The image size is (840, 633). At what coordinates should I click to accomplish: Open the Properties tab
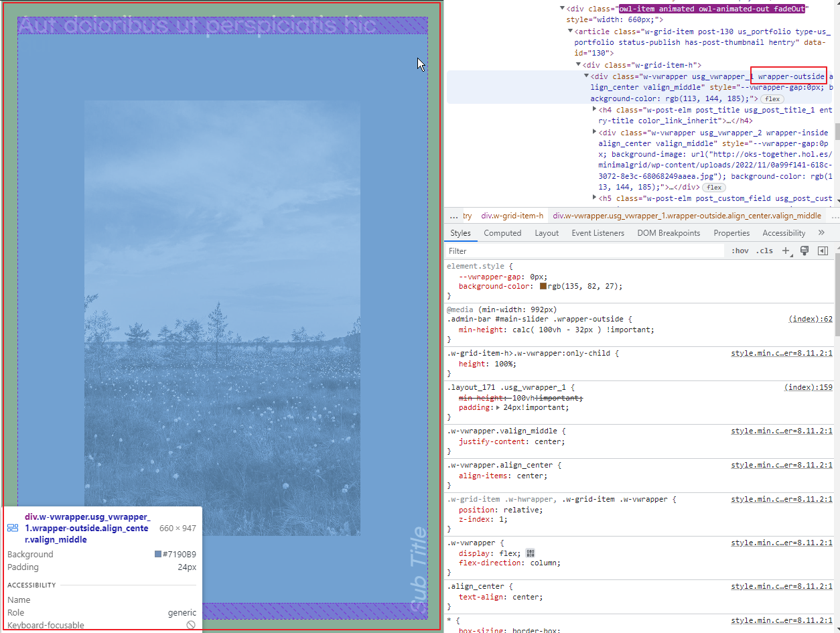pos(731,233)
